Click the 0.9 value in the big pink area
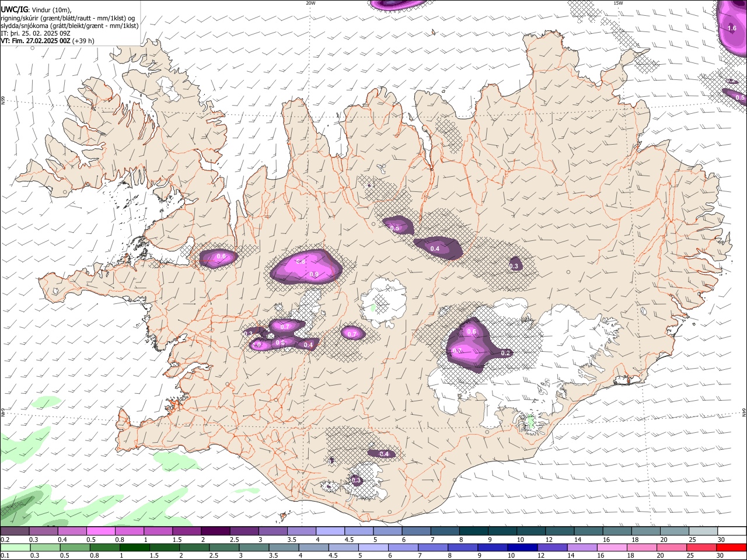Screen dimensions: 747x560 [314, 275]
